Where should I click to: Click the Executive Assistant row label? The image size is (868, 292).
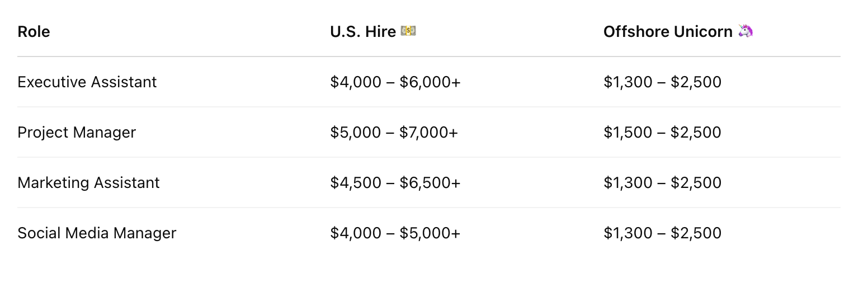click(x=87, y=82)
